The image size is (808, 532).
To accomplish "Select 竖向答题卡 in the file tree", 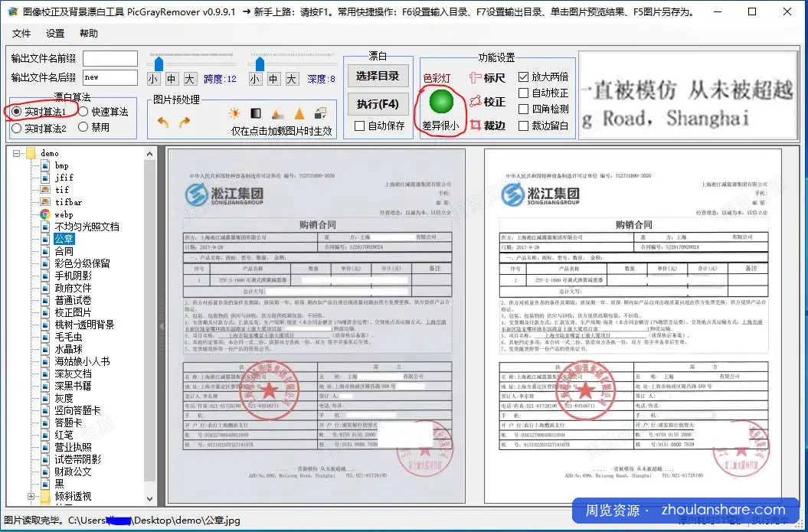I will [78, 410].
